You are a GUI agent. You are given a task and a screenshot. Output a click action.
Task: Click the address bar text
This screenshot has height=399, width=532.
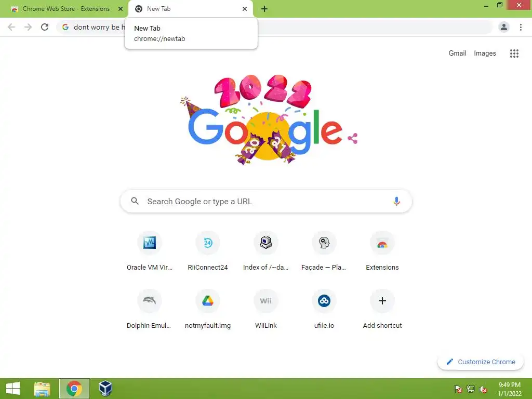(x=99, y=27)
